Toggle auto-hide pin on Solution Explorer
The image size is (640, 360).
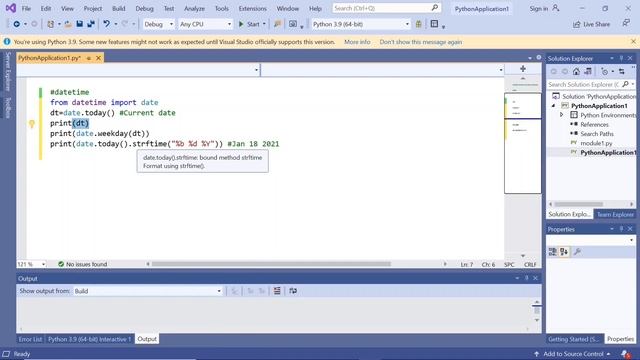tap(621, 58)
